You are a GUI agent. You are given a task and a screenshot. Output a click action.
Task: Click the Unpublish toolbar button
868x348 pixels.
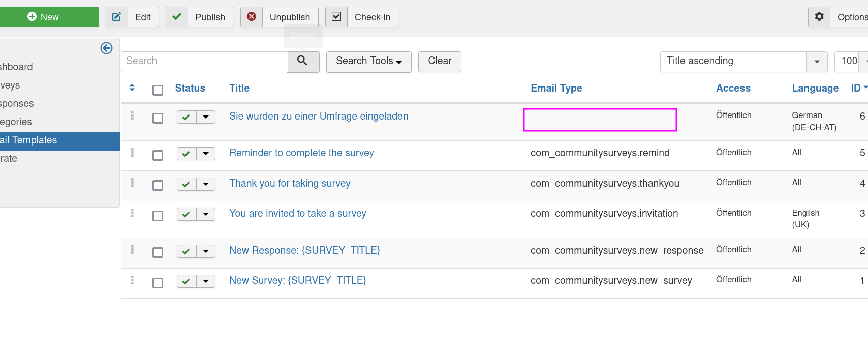point(280,17)
